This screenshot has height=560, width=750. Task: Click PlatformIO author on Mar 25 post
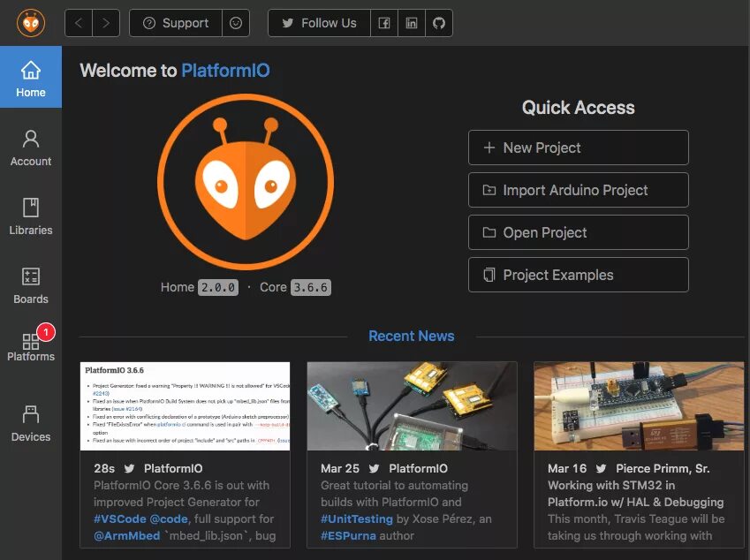[x=419, y=469]
